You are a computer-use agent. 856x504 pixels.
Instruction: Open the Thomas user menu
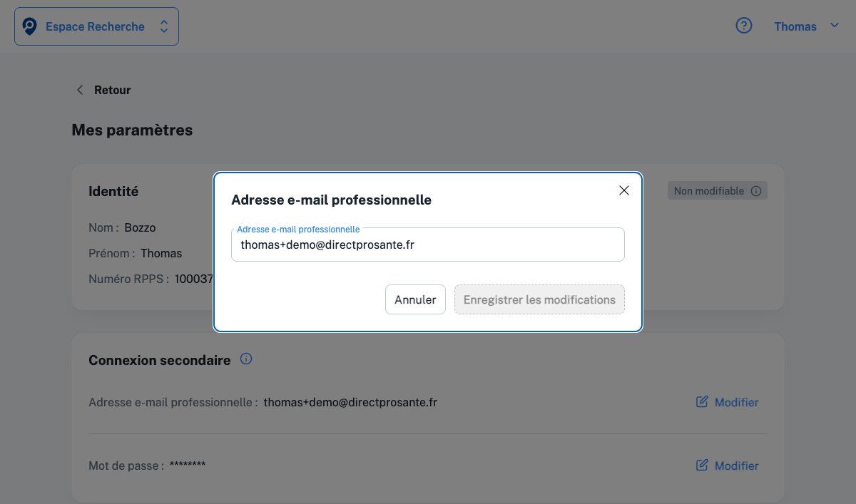[x=795, y=26]
